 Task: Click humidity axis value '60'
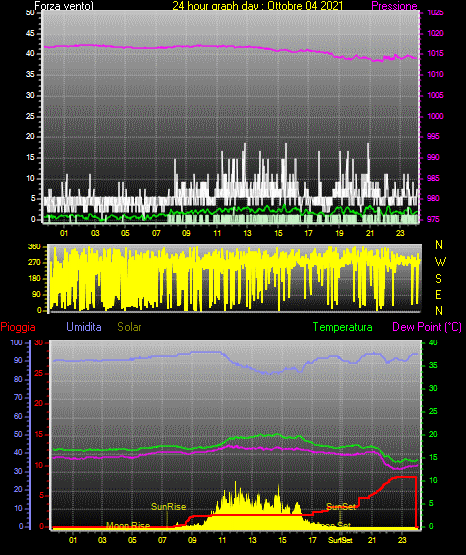18,416
